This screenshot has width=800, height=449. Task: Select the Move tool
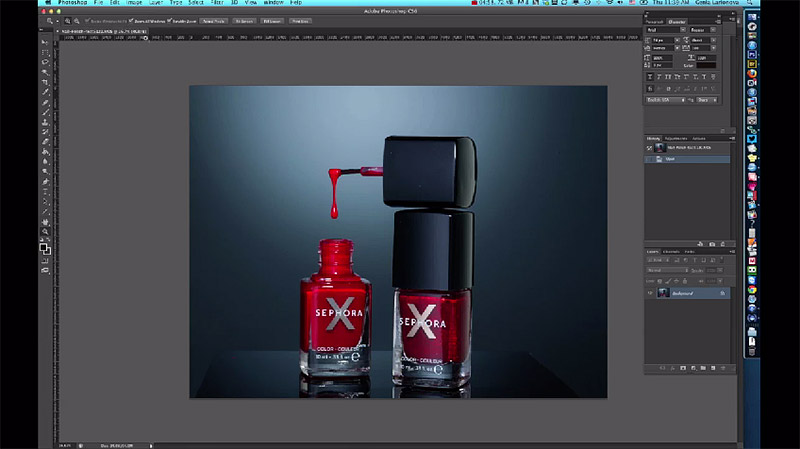pos(45,42)
